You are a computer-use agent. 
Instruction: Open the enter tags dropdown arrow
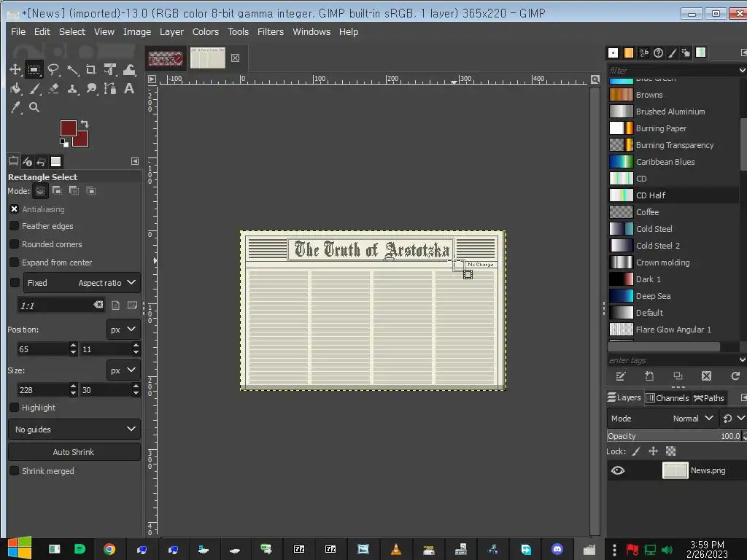pyautogui.click(x=742, y=360)
